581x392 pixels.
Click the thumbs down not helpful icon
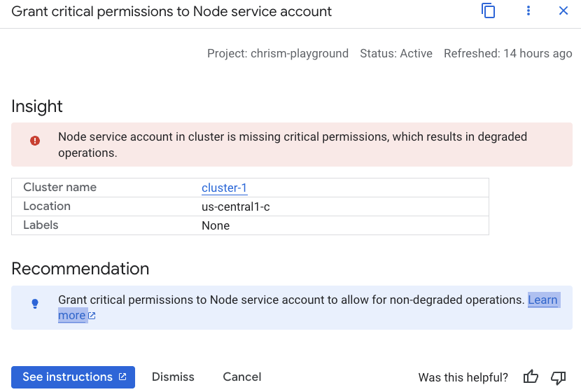[x=558, y=377]
